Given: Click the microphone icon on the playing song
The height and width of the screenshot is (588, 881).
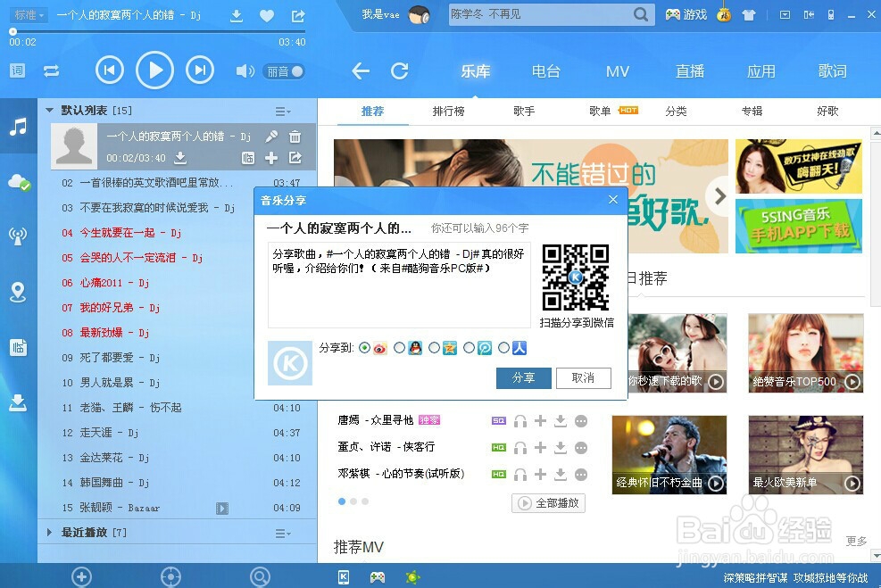Looking at the screenshot, I should coord(271,136).
